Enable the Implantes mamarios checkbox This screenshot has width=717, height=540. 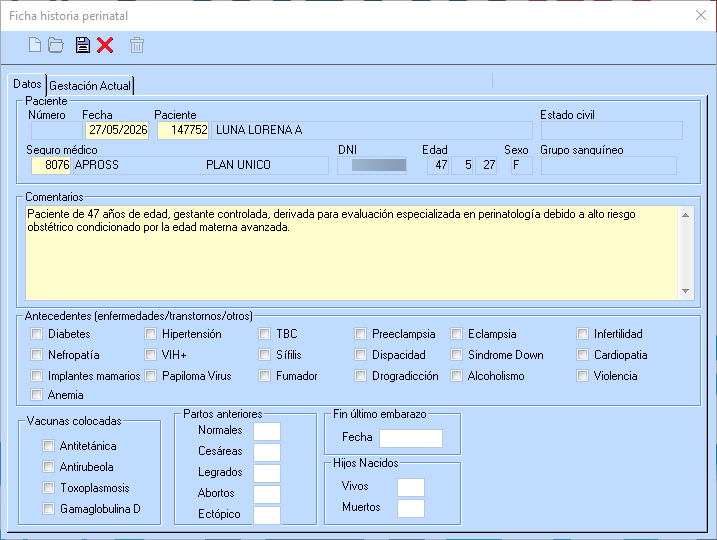[x=37, y=376]
